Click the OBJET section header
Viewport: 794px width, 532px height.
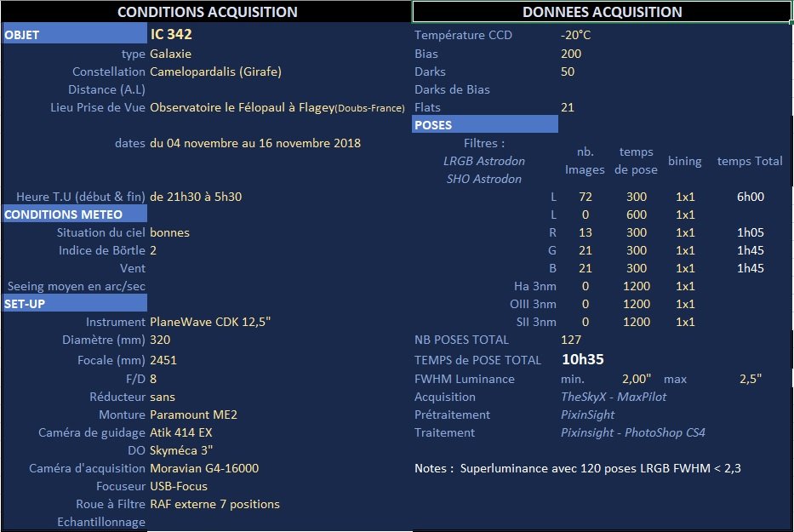click(74, 34)
